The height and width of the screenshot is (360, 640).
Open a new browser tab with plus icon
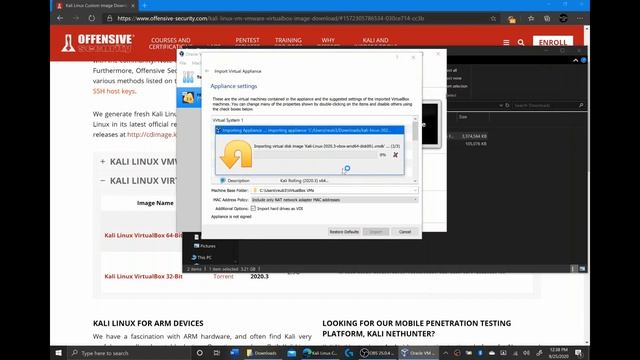coord(144,5)
